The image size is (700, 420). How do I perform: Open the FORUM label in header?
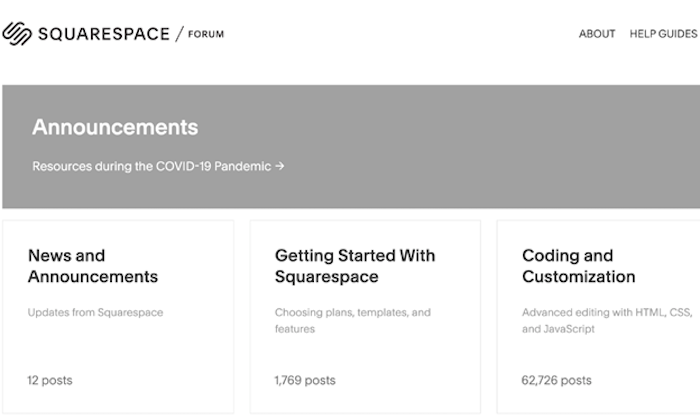[x=206, y=34]
